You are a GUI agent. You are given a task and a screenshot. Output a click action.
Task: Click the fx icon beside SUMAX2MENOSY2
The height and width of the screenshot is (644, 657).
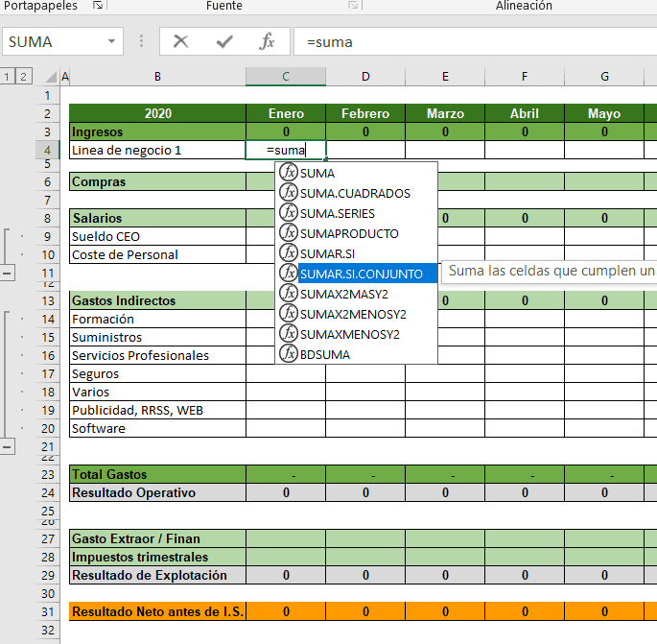click(289, 313)
